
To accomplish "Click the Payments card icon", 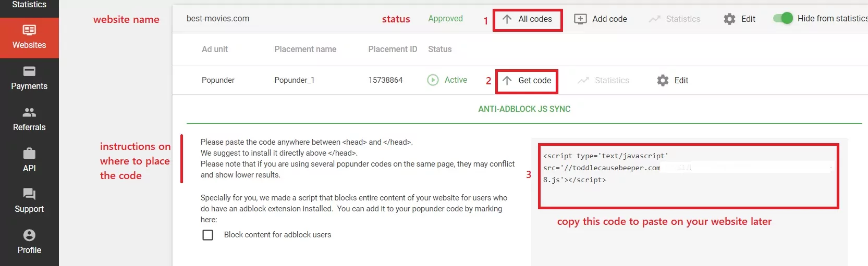I will click(x=29, y=71).
